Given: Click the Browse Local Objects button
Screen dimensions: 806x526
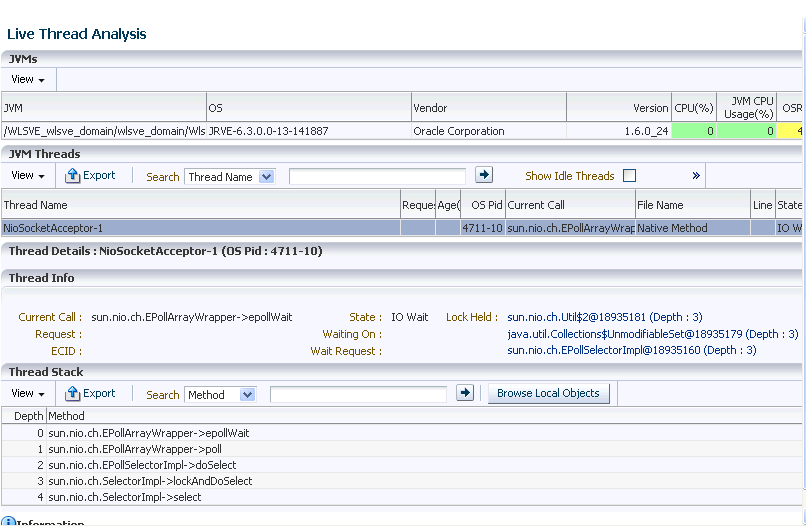Looking at the screenshot, I should [548, 393].
